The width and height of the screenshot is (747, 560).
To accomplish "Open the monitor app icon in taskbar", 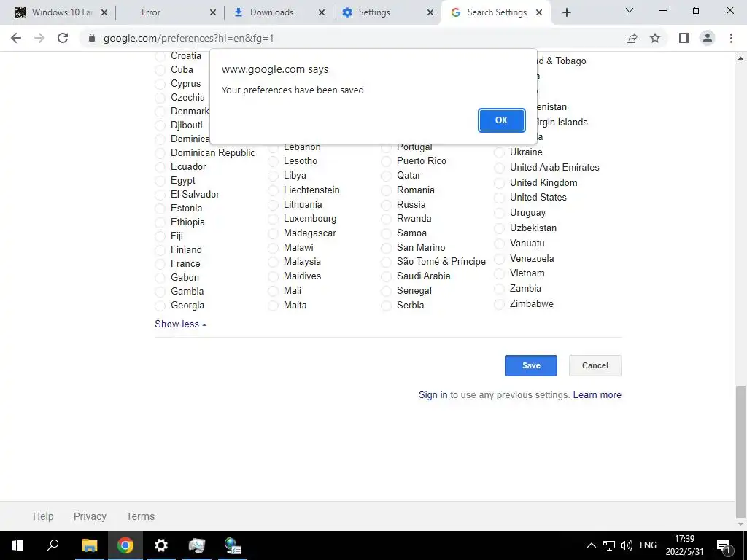I will pos(197,545).
